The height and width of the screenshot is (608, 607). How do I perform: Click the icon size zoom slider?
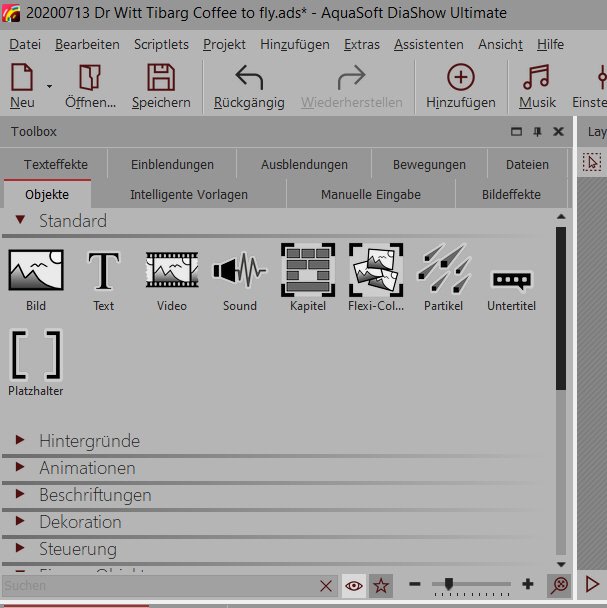(449, 584)
